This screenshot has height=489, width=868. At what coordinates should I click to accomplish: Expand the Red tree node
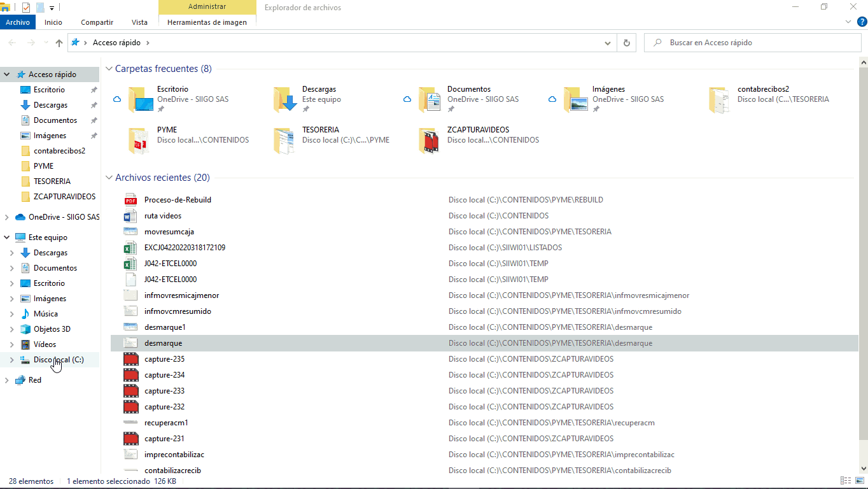(6, 380)
